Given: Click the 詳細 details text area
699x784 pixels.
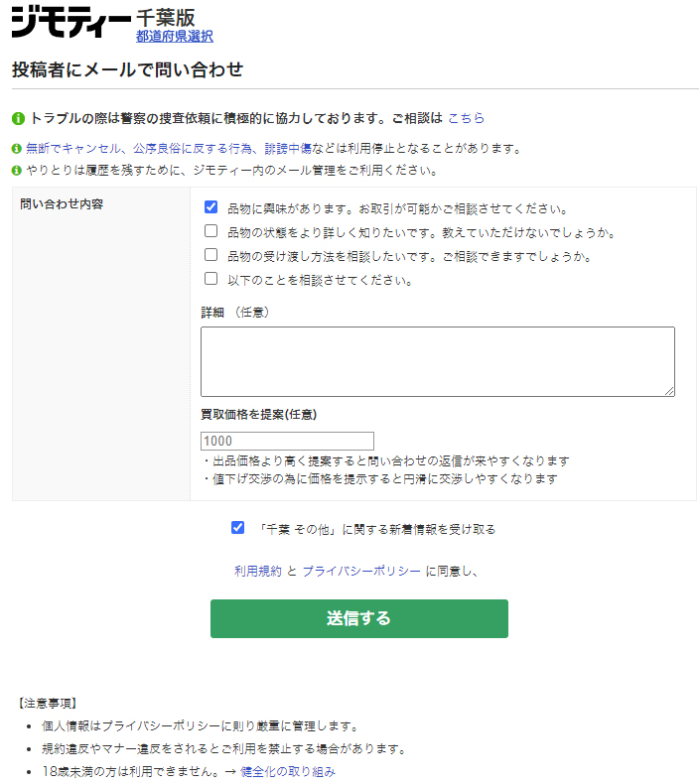Looking at the screenshot, I should click(x=437, y=361).
